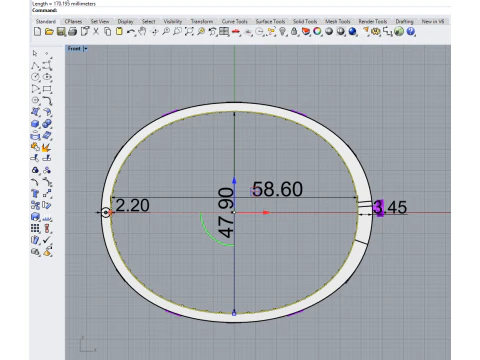
Task: Enable shaded viewport with the gray sphere
Action: (329, 32)
